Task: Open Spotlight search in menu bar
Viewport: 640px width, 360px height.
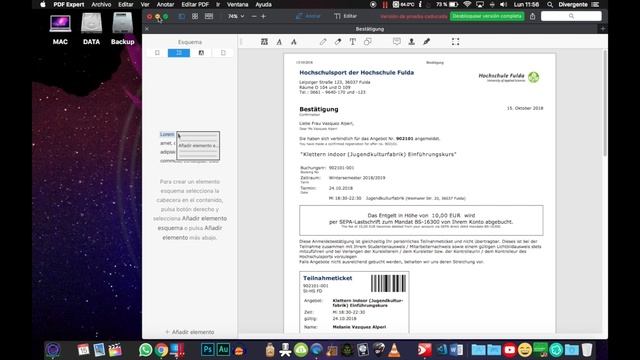Action: pyautogui.click(x=550, y=4)
